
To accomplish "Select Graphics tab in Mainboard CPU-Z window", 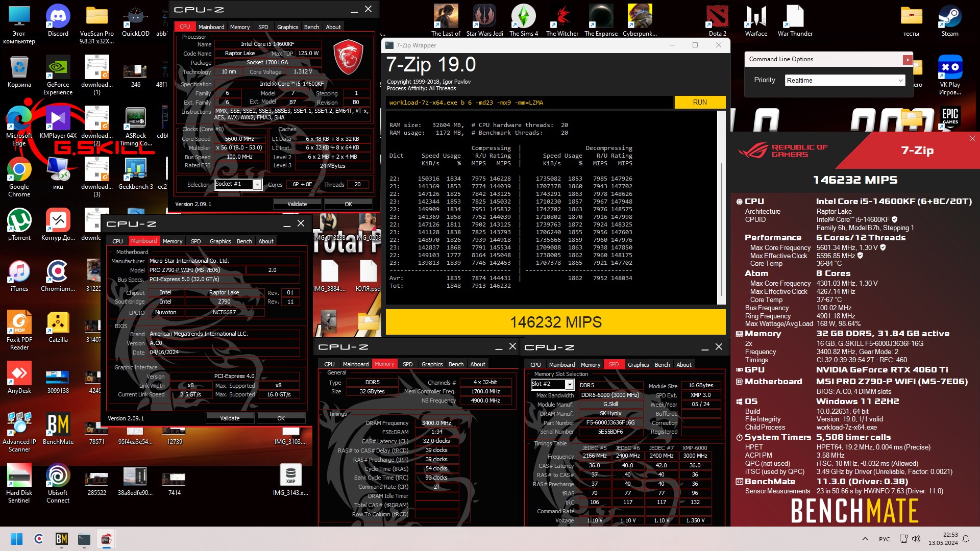I will pos(220,241).
